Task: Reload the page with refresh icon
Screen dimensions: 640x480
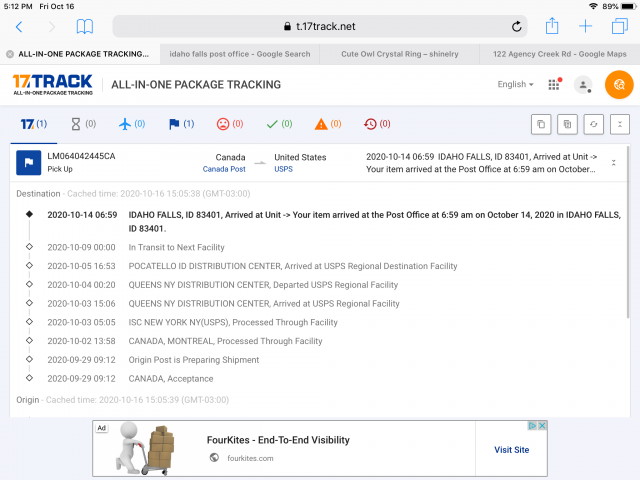Action: pos(516,27)
